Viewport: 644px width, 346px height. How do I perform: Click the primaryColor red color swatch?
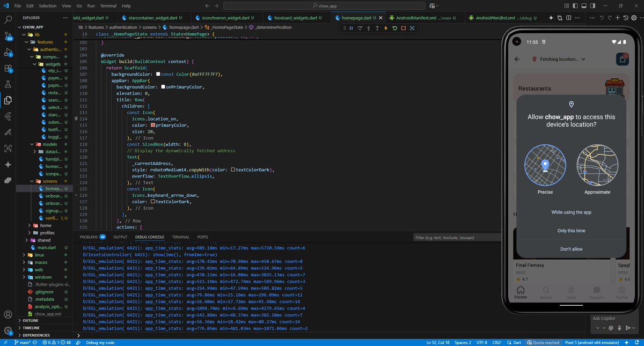click(153, 125)
